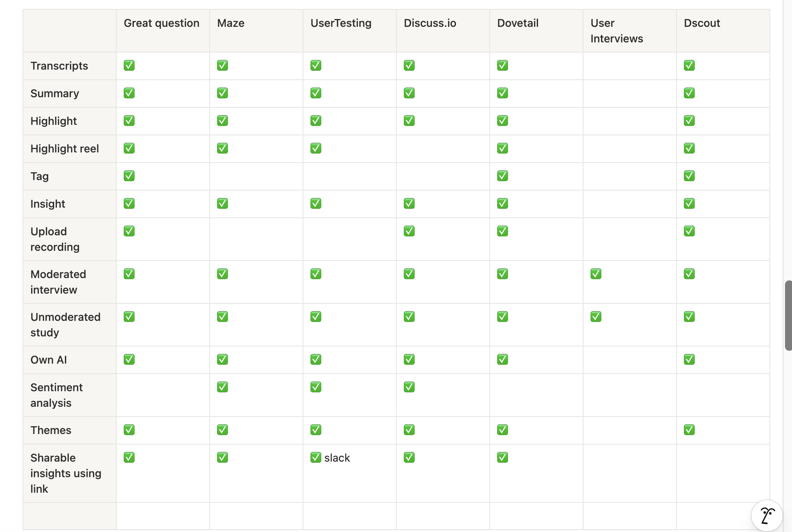Click the Highlight reel row label
Viewport: 792px width, 532px height.
[65, 149]
